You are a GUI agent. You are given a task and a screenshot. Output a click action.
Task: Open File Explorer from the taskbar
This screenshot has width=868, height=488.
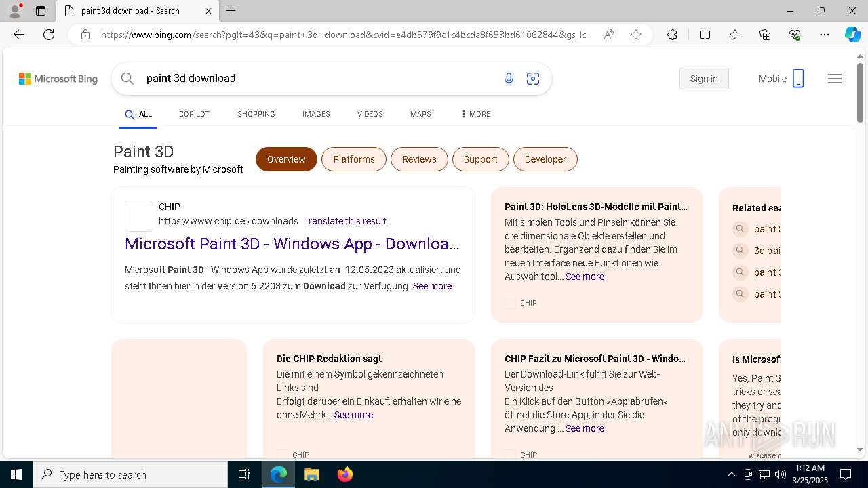pyautogui.click(x=311, y=474)
